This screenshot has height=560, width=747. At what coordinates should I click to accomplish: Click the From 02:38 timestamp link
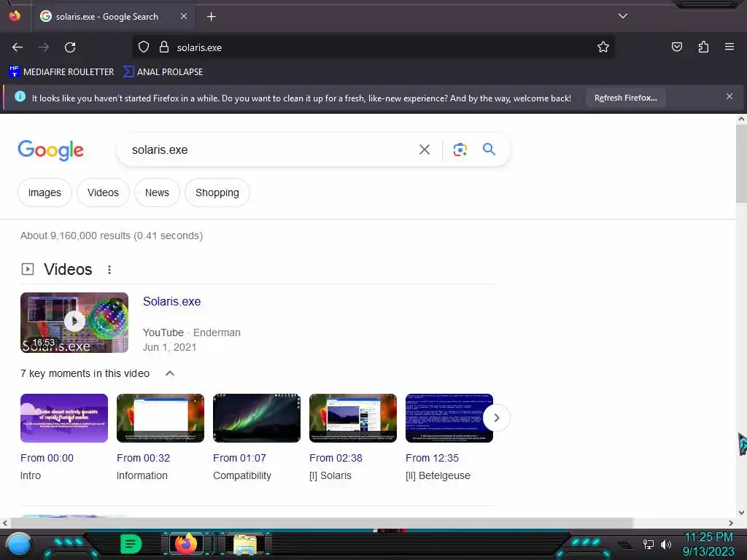(336, 458)
